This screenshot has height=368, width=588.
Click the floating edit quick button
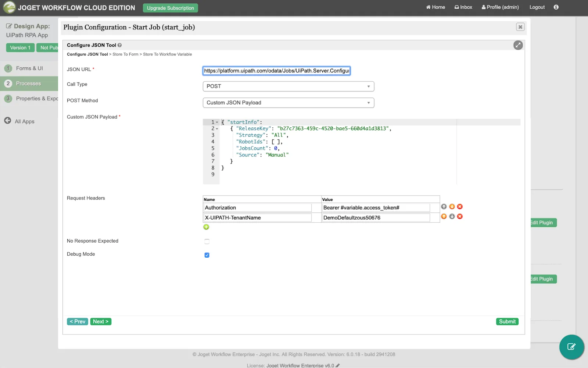(x=571, y=347)
